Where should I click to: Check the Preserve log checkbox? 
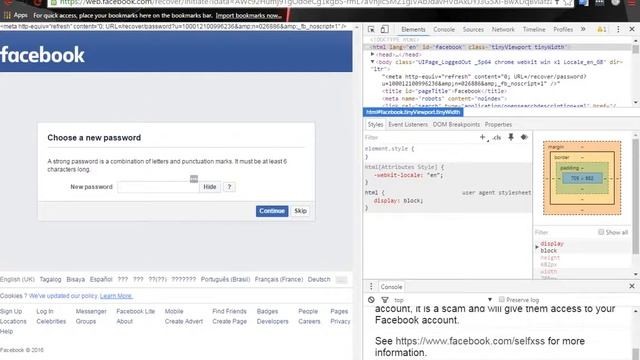[502, 299]
